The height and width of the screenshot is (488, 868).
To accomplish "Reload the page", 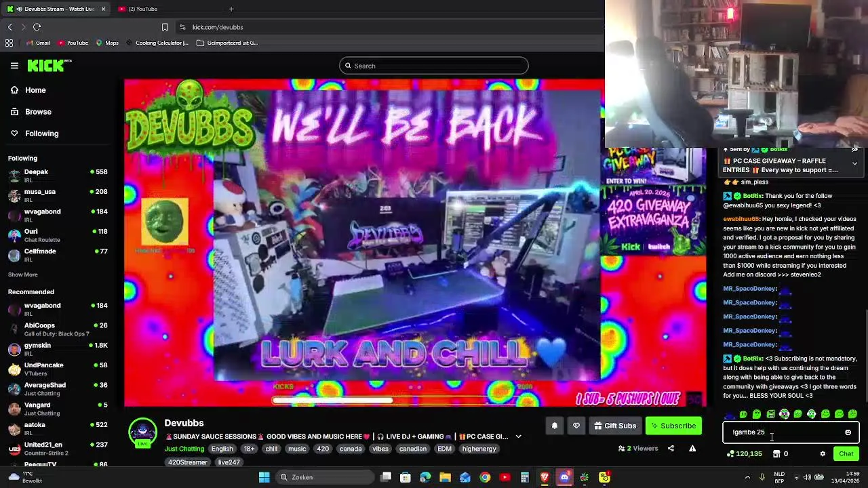I will (37, 27).
